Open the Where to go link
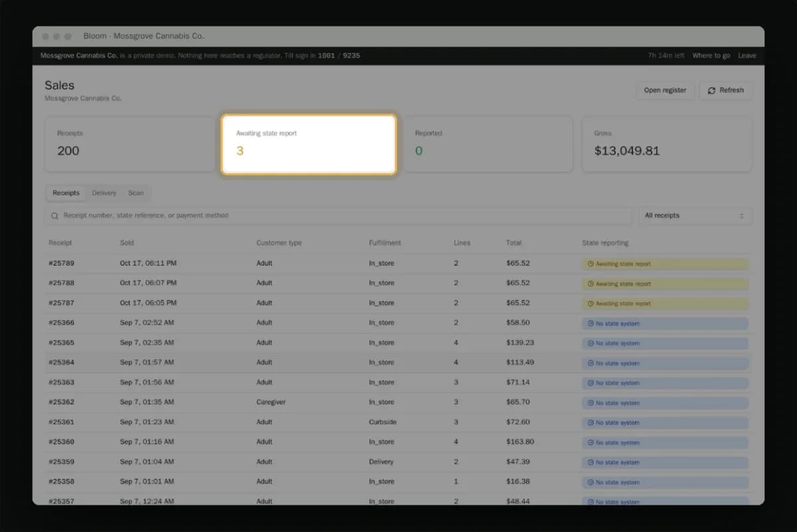 [711, 56]
